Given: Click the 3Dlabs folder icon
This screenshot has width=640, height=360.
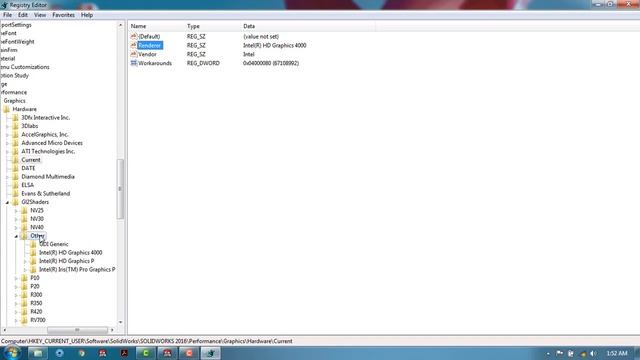Looking at the screenshot, I should click(16, 126).
